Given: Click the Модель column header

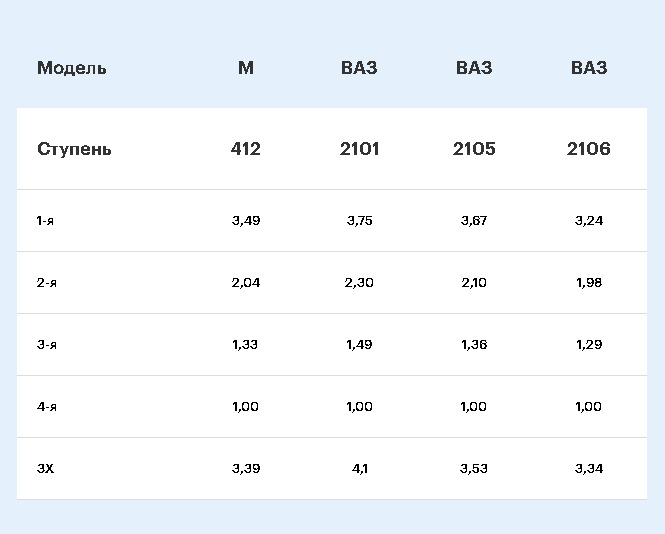Looking at the screenshot, I should 72,68.
